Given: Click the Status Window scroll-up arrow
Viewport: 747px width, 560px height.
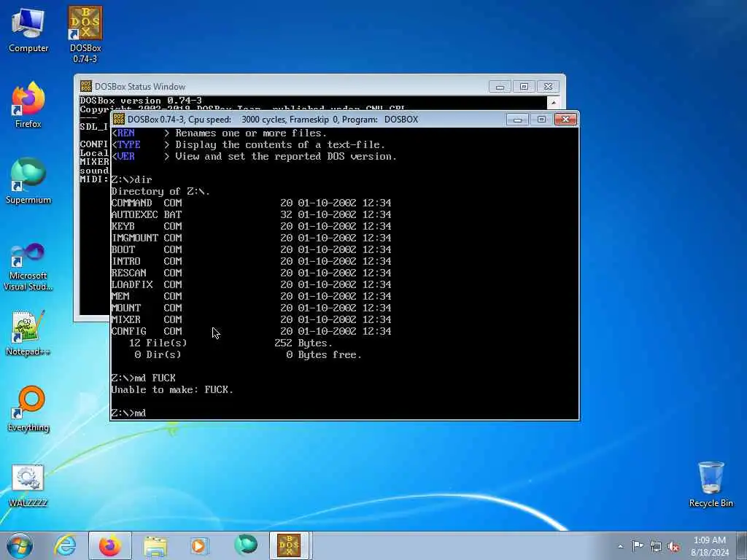Looking at the screenshot, I should tap(553, 102).
